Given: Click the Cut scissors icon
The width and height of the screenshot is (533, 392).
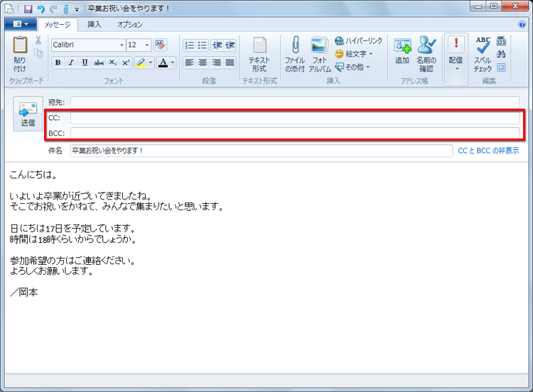Looking at the screenshot, I should (x=38, y=40).
